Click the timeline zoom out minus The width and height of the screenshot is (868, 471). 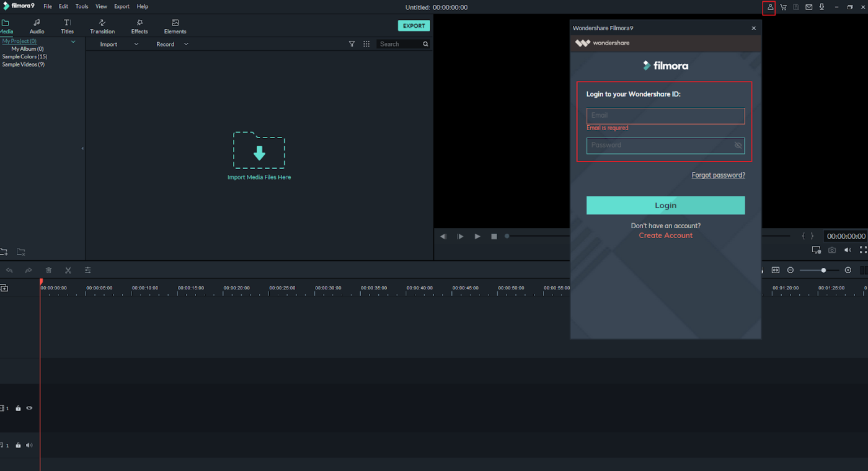pyautogui.click(x=790, y=270)
